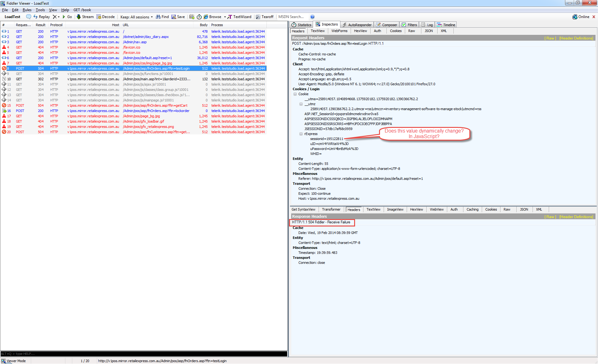Screen dimensions: 598x364
Task: Open the Rules menu
Action: tap(27, 10)
